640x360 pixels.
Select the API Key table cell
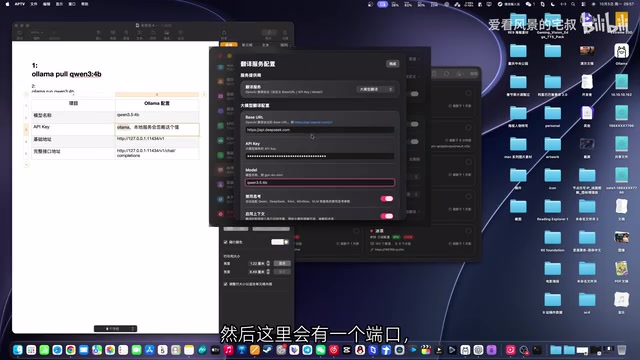pos(73,129)
